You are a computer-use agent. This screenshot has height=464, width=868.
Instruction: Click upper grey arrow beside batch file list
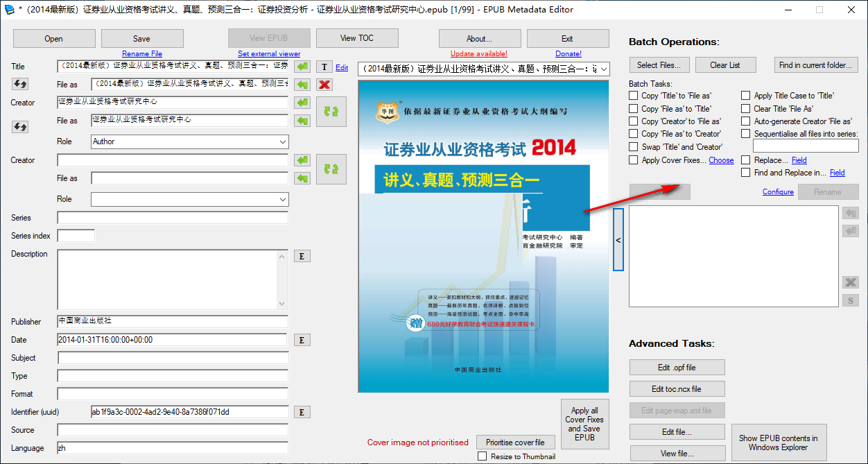[851, 213]
